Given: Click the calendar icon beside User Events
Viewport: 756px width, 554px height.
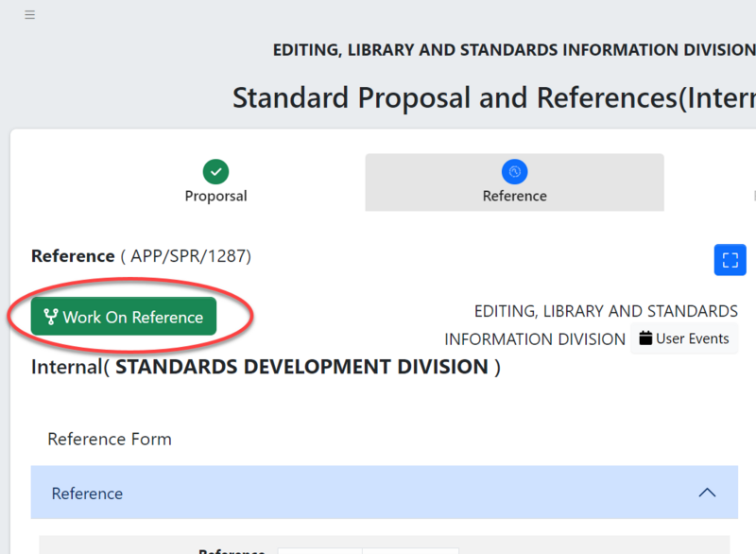Looking at the screenshot, I should [x=645, y=338].
